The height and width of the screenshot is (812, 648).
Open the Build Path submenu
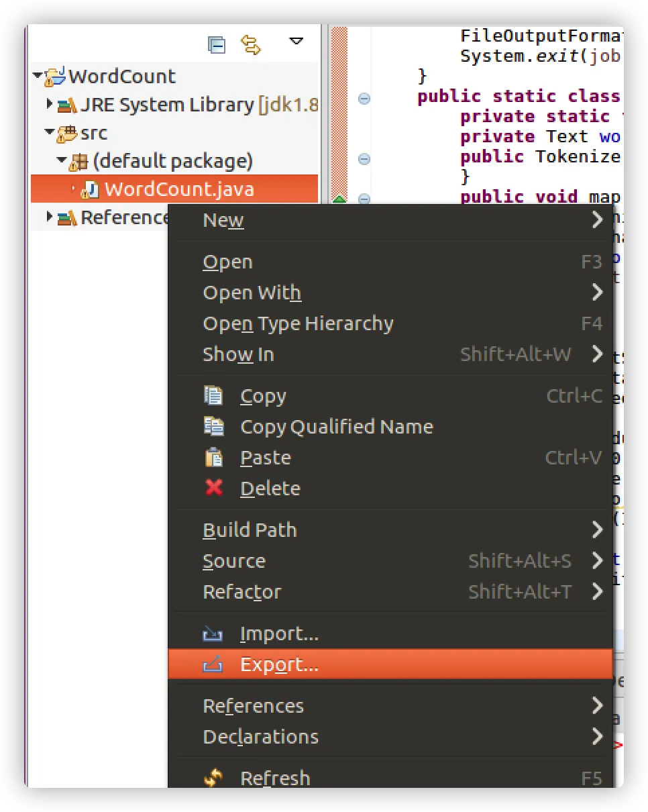(250, 530)
